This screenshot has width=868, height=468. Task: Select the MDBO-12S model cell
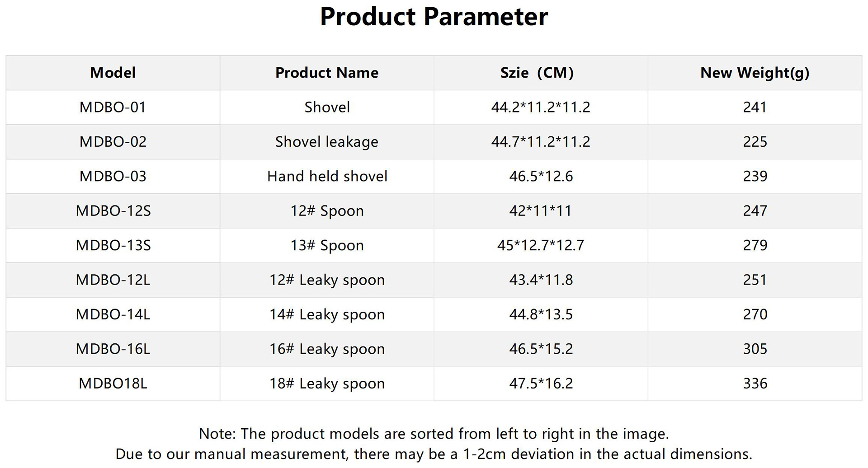point(113,211)
